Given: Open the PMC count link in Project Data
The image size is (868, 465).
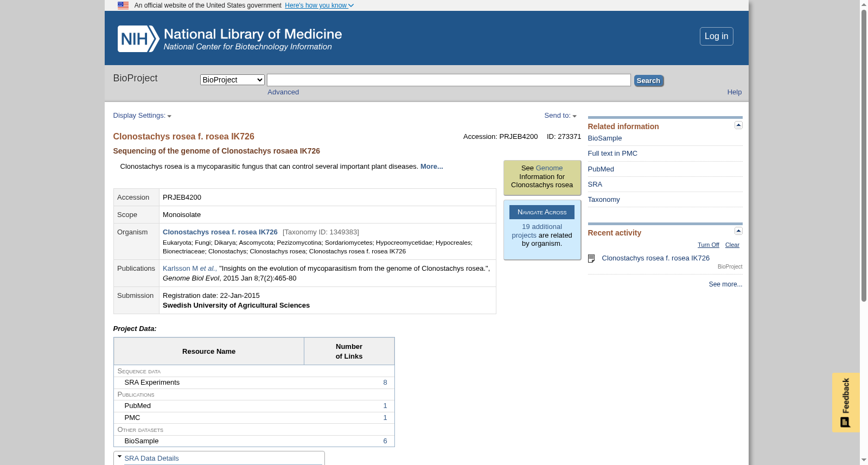Looking at the screenshot, I should (x=385, y=418).
